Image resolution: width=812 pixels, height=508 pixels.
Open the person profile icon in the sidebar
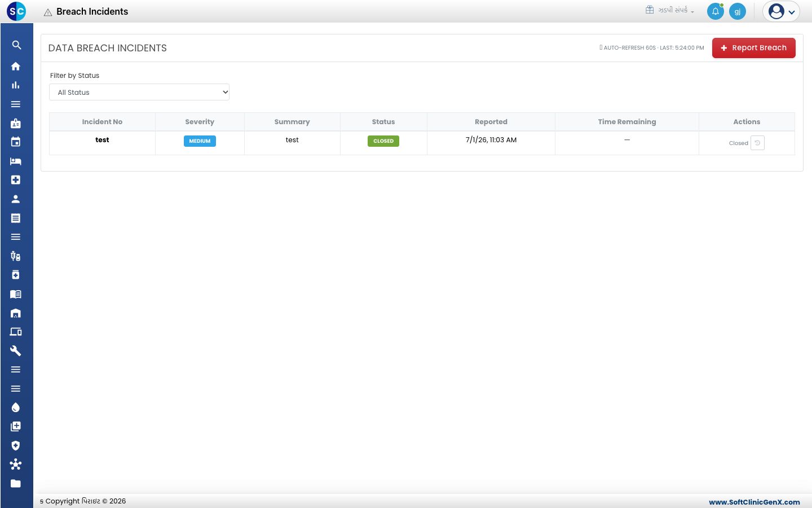(x=16, y=199)
